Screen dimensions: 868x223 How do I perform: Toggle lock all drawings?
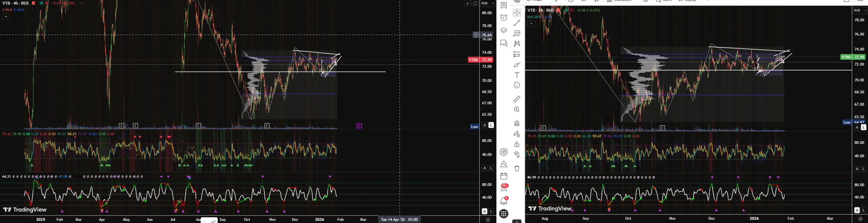[516, 144]
